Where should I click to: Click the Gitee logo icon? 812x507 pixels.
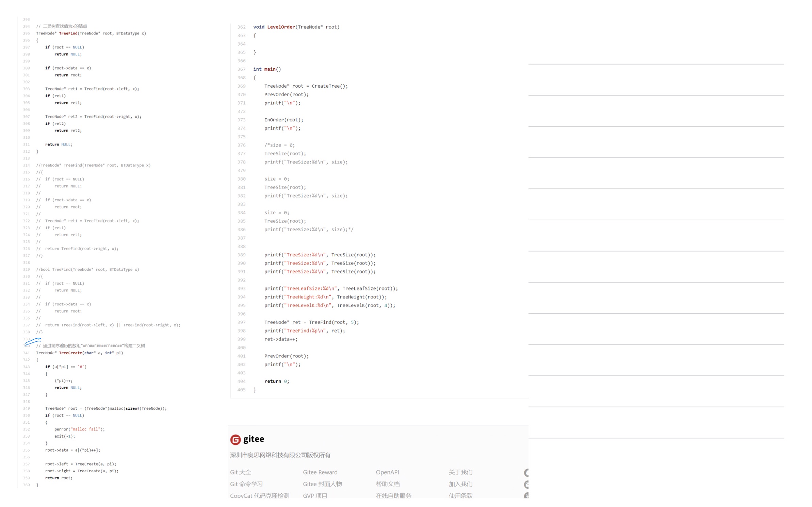235,439
